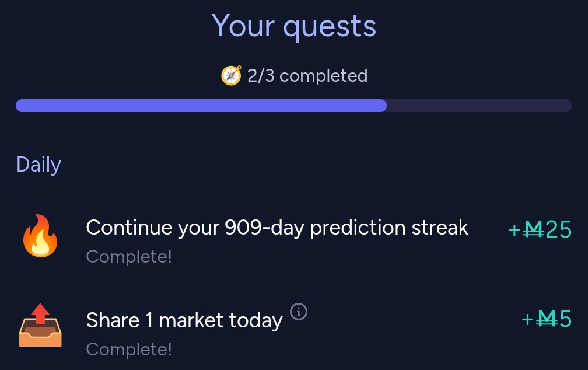Image resolution: width=588 pixels, height=370 pixels.
Task: Click the mana symbol in the +5 reward
Action: 547,319
